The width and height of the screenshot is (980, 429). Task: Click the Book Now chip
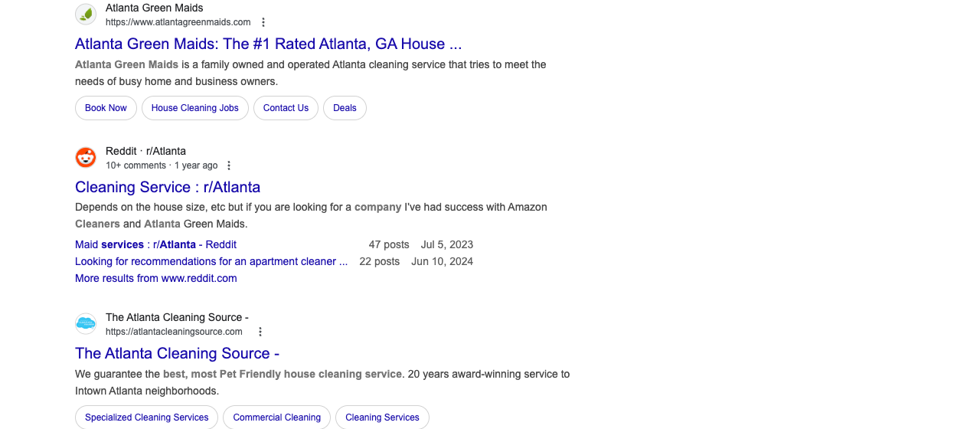pos(106,108)
